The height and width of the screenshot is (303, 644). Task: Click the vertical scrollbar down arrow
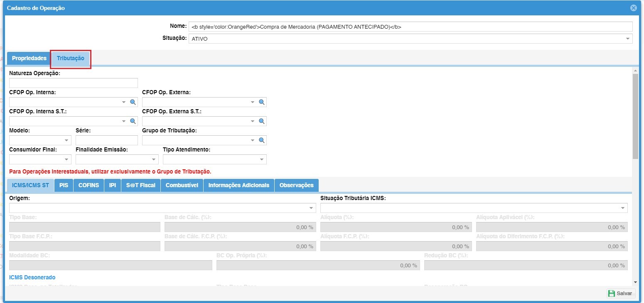(635, 282)
